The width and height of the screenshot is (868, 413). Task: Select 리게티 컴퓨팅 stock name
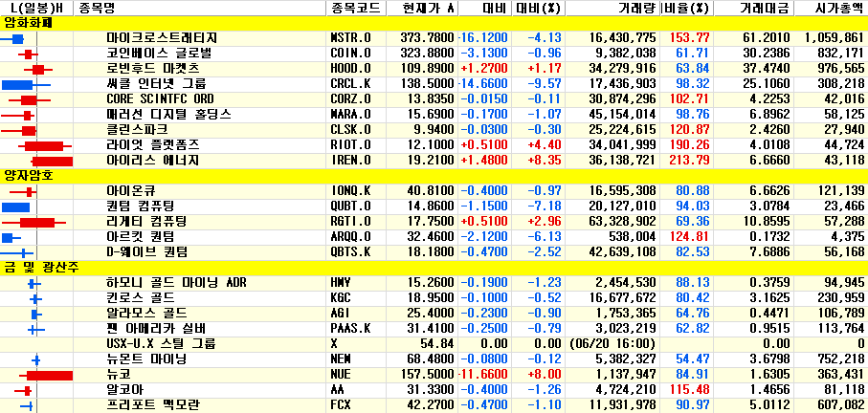[146, 222]
